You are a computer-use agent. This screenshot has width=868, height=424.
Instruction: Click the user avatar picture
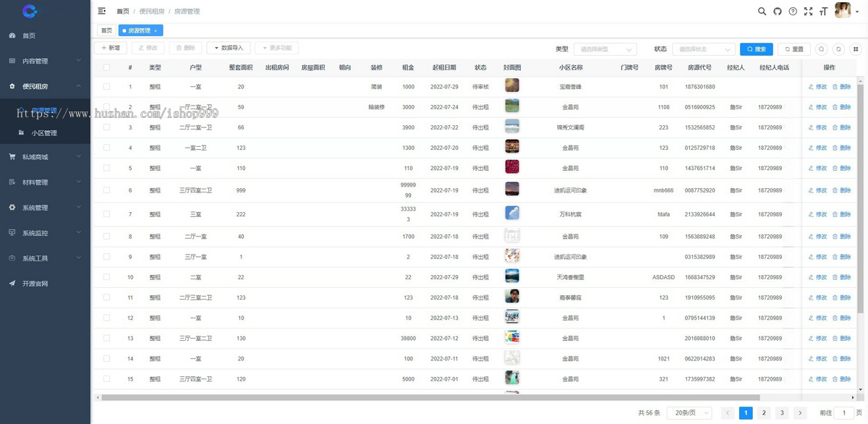843,10
